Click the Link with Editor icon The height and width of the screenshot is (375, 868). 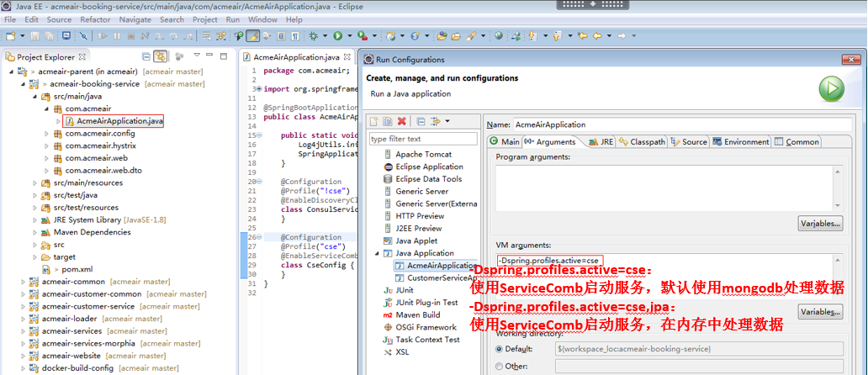(160, 57)
